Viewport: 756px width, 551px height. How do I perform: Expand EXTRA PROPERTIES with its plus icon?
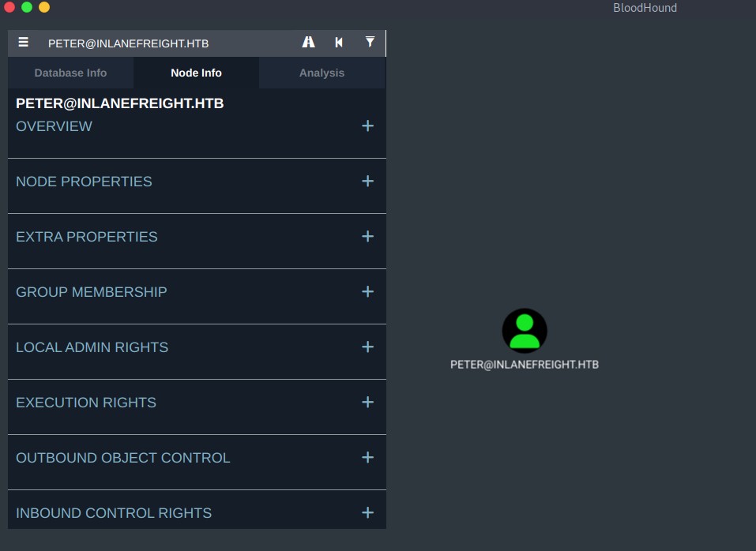368,237
